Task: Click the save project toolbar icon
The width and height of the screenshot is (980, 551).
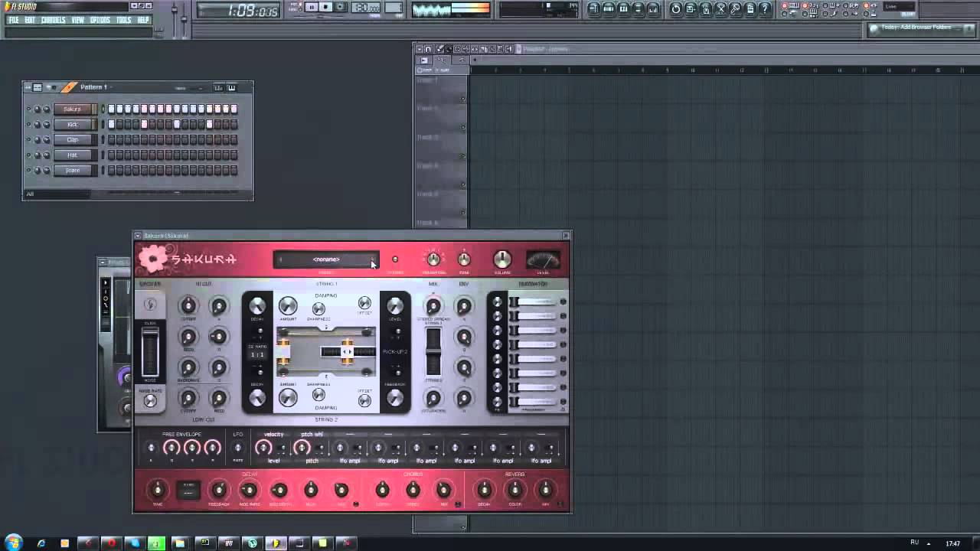Action: coord(691,9)
